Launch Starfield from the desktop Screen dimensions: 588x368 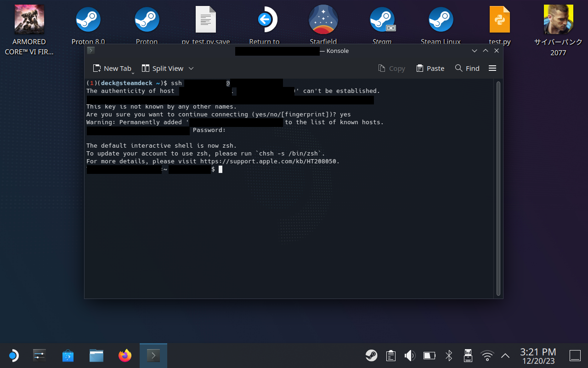pyautogui.click(x=323, y=19)
